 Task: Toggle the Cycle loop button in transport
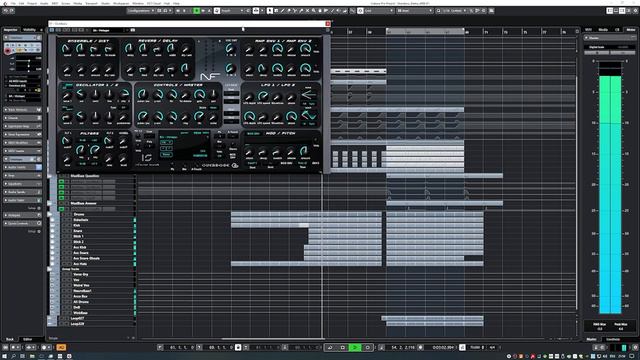tap(330, 347)
